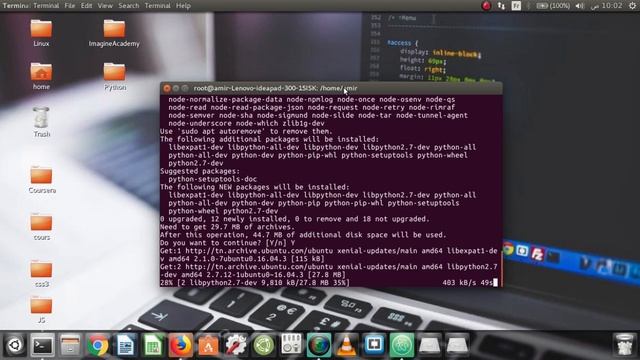Click the download progress line at 28%
The width and height of the screenshot is (640, 360).
(x=329, y=282)
